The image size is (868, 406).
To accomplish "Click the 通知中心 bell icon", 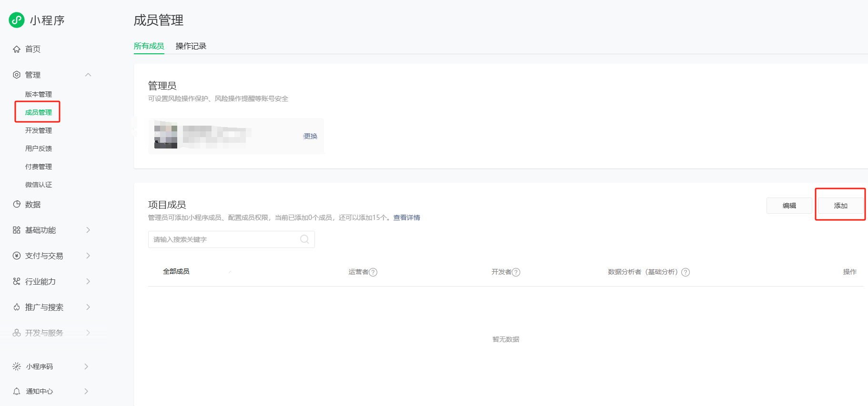I will tap(17, 391).
